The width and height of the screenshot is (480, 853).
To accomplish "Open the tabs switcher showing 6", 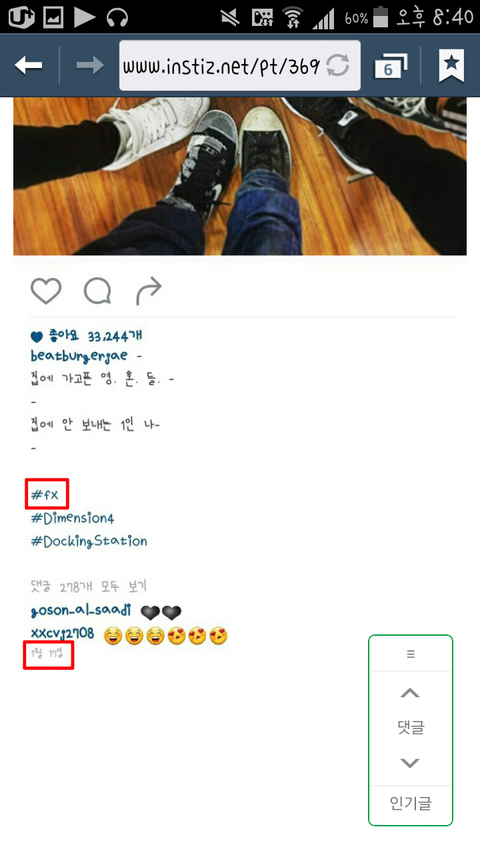I will click(391, 65).
